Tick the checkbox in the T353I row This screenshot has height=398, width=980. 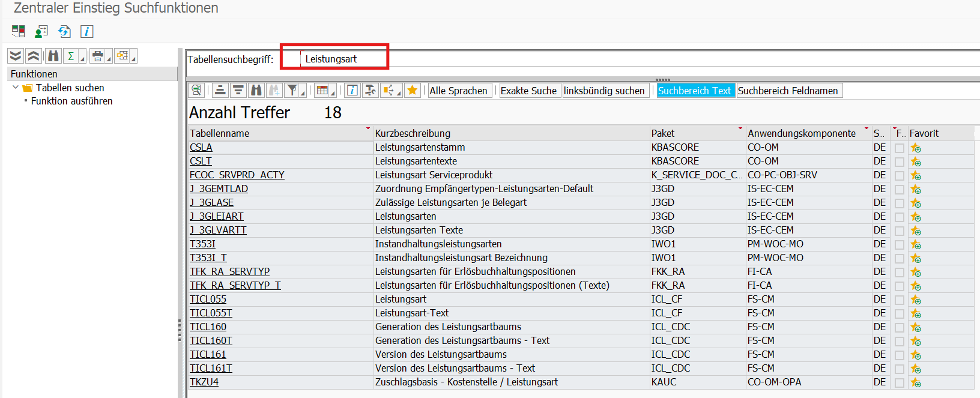[x=899, y=244]
